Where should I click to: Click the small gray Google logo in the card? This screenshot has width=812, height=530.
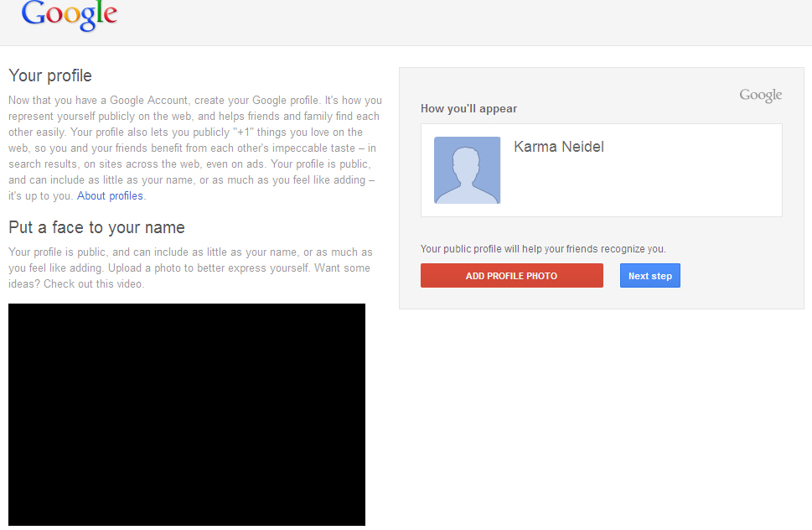pos(760,96)
